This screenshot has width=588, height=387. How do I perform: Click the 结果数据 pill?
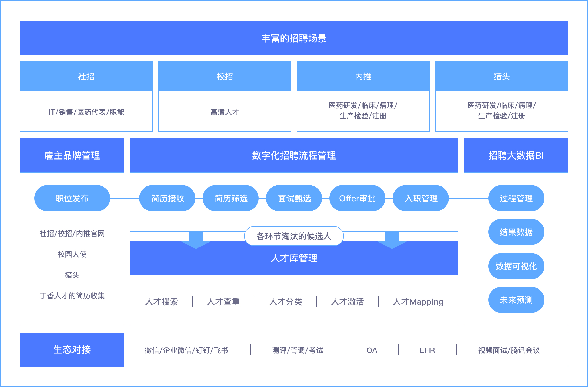click(x=516, y=232)
